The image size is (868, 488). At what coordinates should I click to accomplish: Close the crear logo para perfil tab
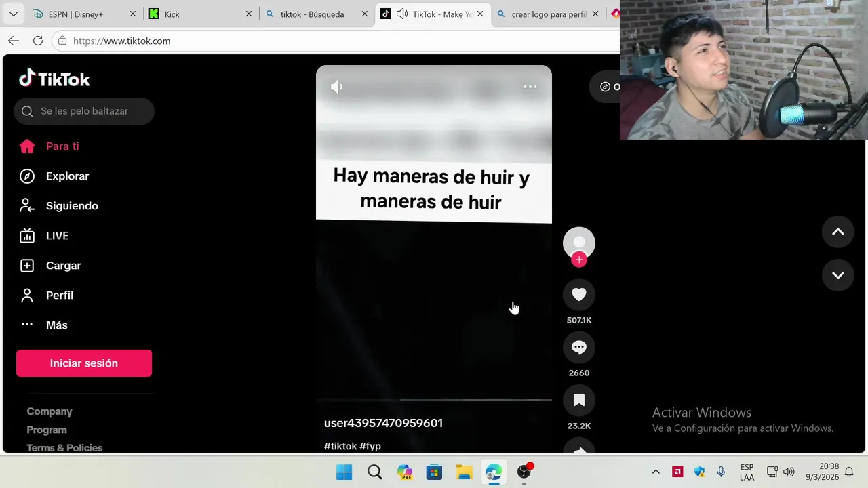coord(595,14)
